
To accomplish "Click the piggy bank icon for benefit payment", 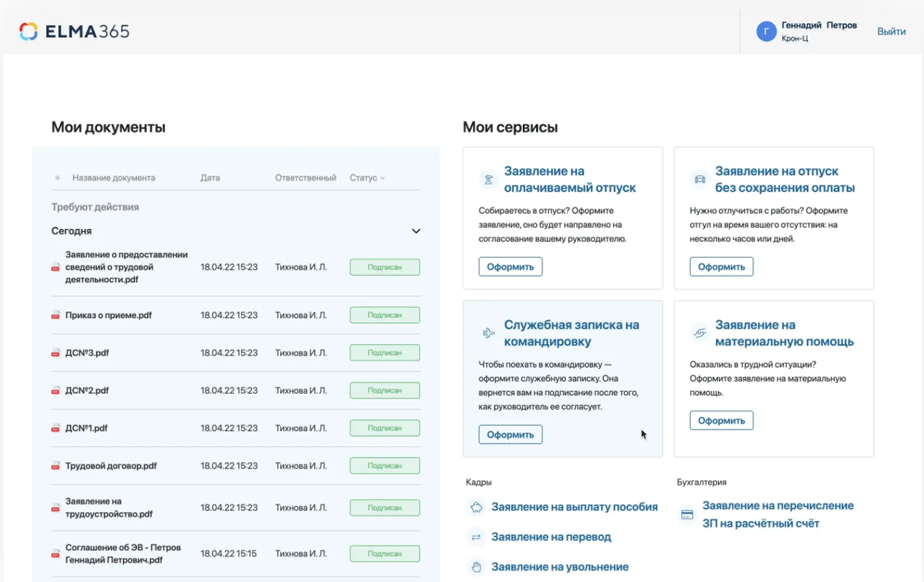I will (x=475, y=507).
